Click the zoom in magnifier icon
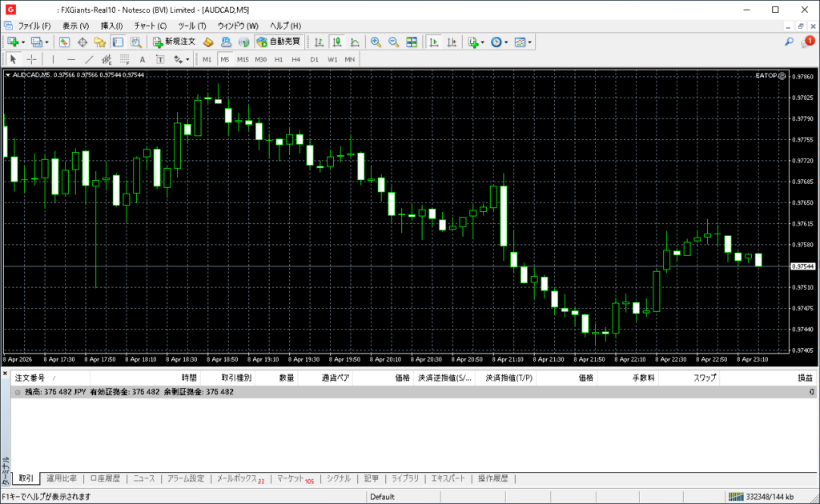The image size is (820, 504). pos(375,42)
